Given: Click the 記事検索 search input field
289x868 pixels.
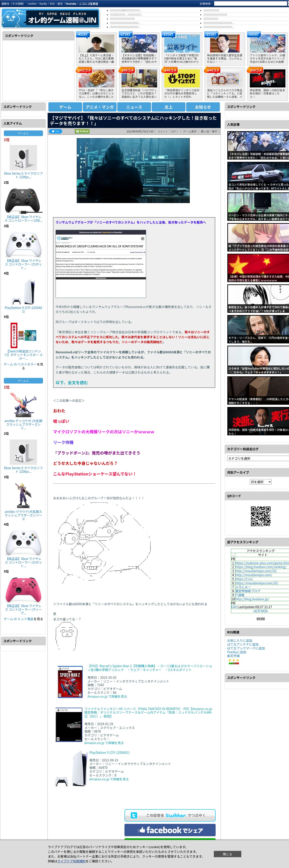Looking at the screenshot, I should pyautogui.click(x=250, y=4).
